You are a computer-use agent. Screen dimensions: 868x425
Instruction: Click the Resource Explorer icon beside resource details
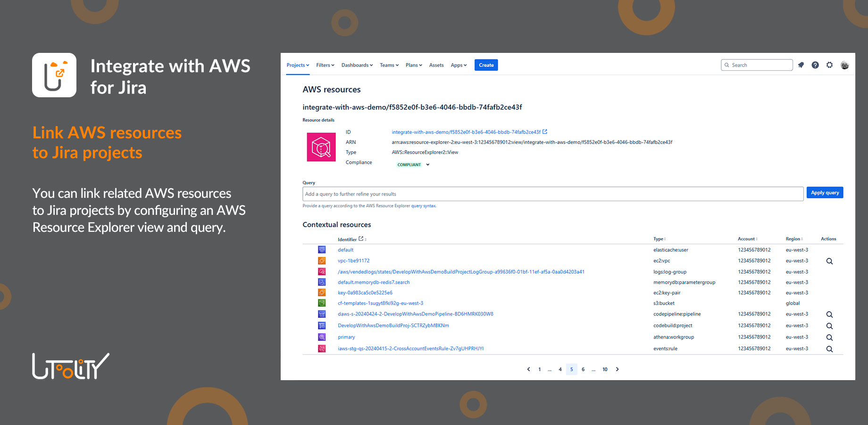321,147
